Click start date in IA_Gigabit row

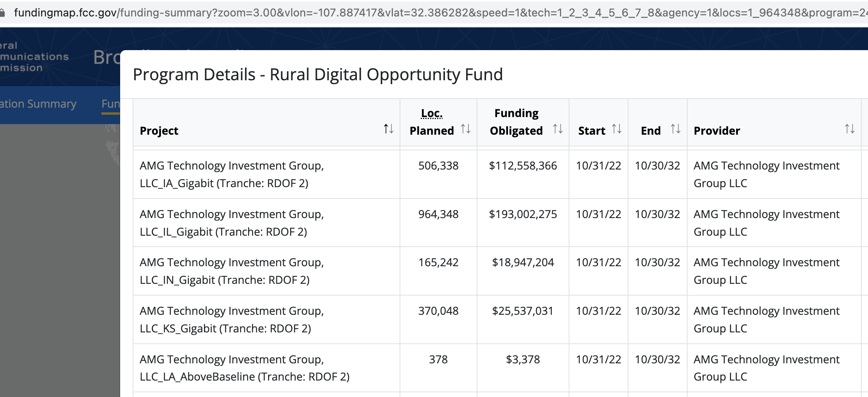point(598,166)
